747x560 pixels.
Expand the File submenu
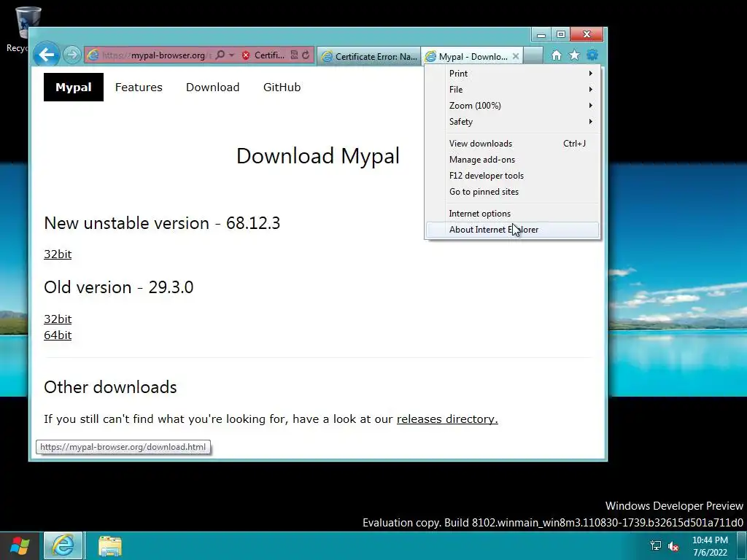(x=513, y=90)
